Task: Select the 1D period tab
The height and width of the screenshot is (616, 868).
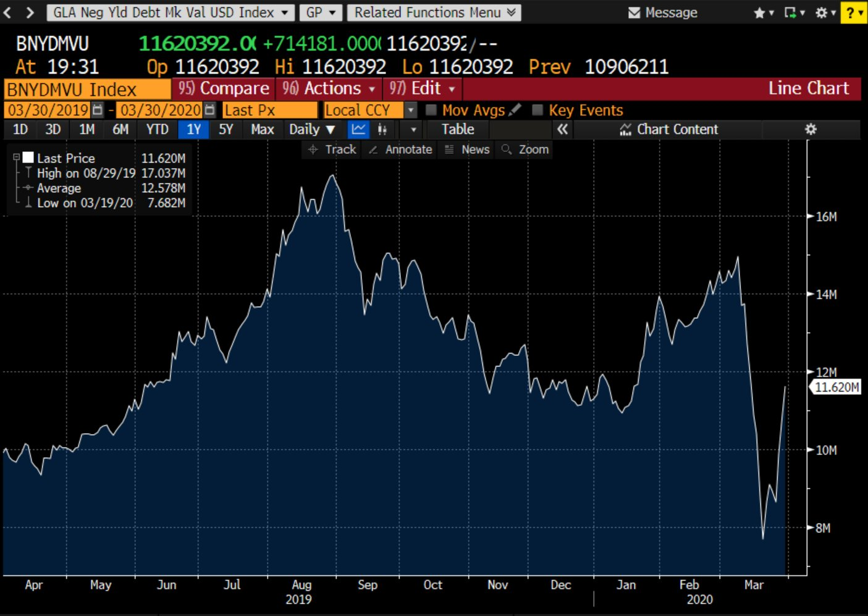Action: point(20,129)
